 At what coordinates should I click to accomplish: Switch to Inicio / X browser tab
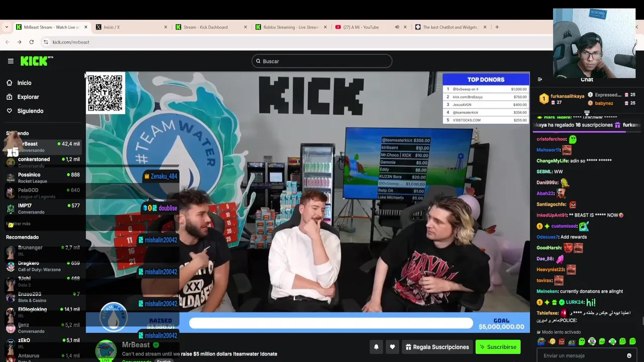tap(131, 27)
